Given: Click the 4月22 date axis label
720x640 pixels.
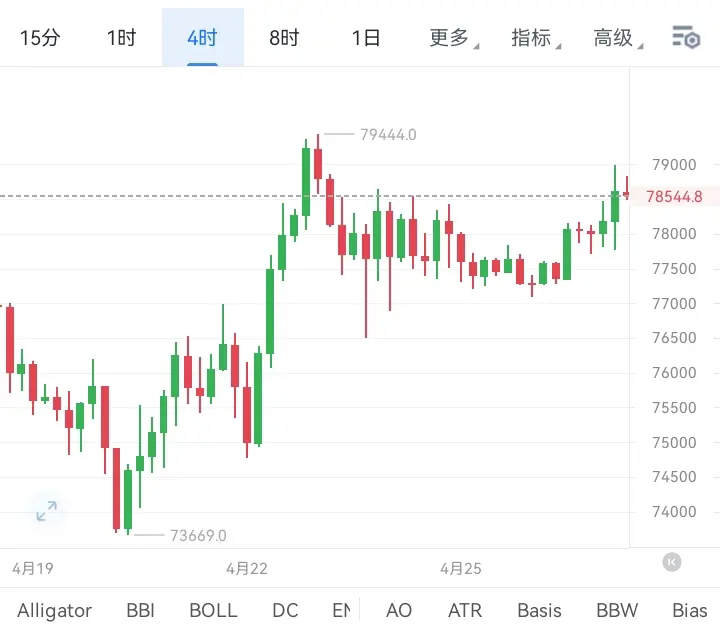Looking at the screenshot, I should point(247,569).
